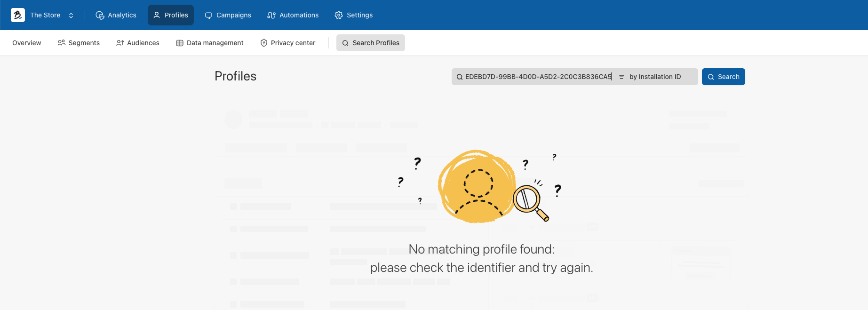This screenshot has height=310, width=868.
Task: Click the Audiences icon
Action: point(120,43)
